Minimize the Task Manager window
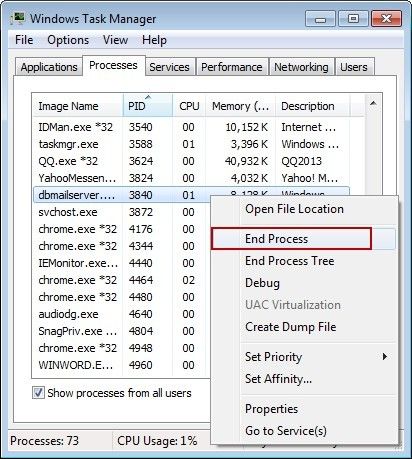Screen dimensions: 412x459 click(320, 19)
